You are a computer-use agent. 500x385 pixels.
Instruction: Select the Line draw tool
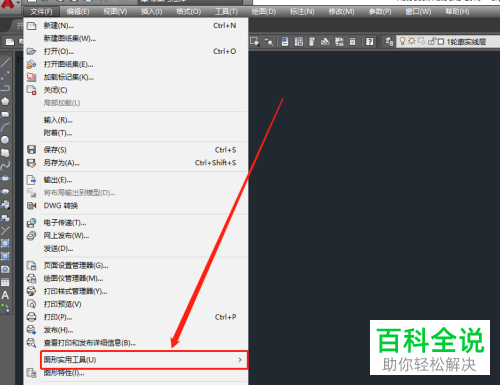pyautogui.click(x=5, y=62)
